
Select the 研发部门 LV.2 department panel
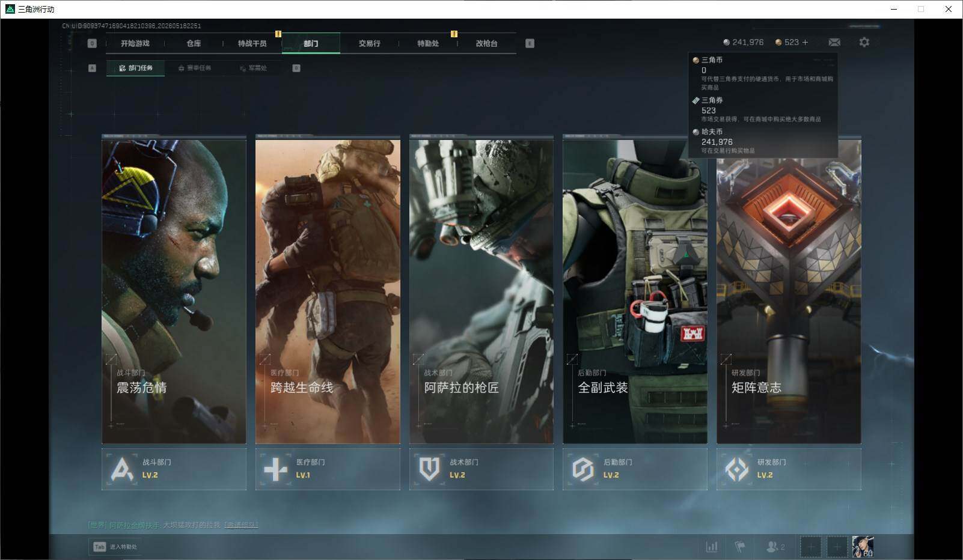[x=789, y=469]
